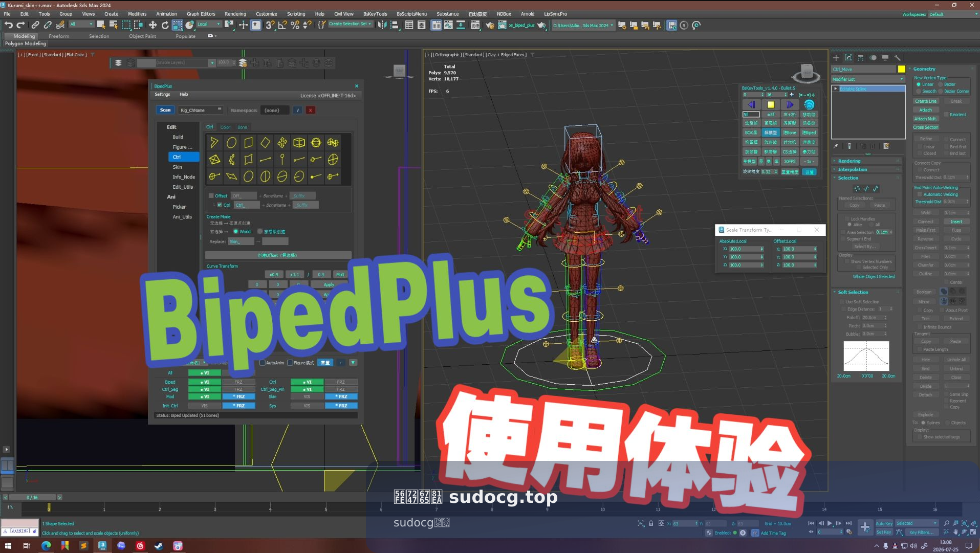Open the BsKeyTools menu
Screen dimensions: 980x553
[375, 14]
